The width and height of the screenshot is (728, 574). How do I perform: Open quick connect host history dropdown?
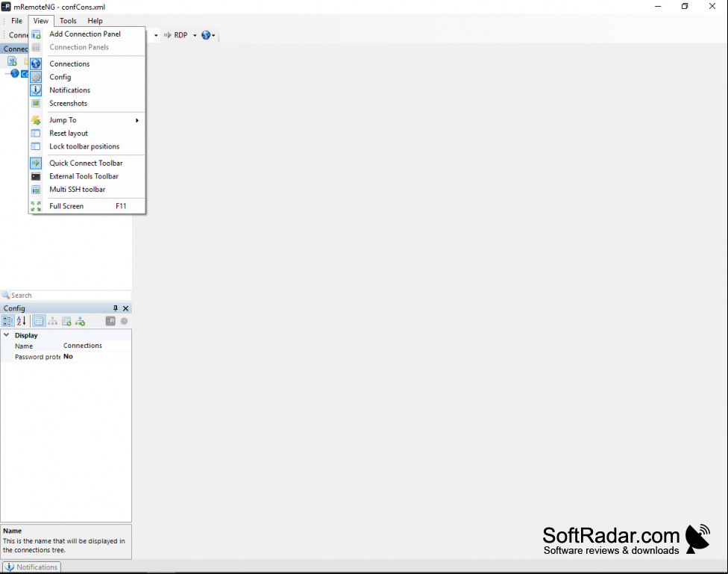point(156,35)
